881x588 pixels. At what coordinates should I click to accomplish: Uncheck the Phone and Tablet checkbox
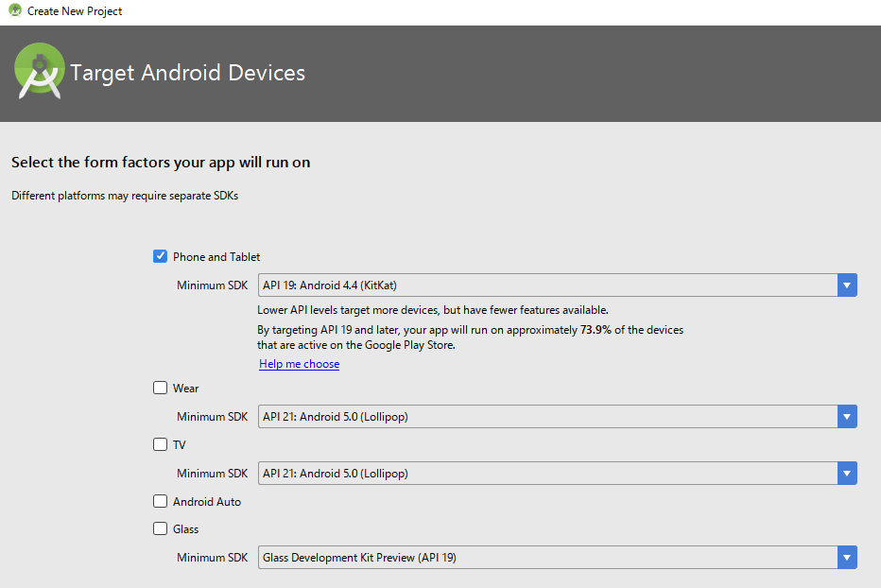160,256
